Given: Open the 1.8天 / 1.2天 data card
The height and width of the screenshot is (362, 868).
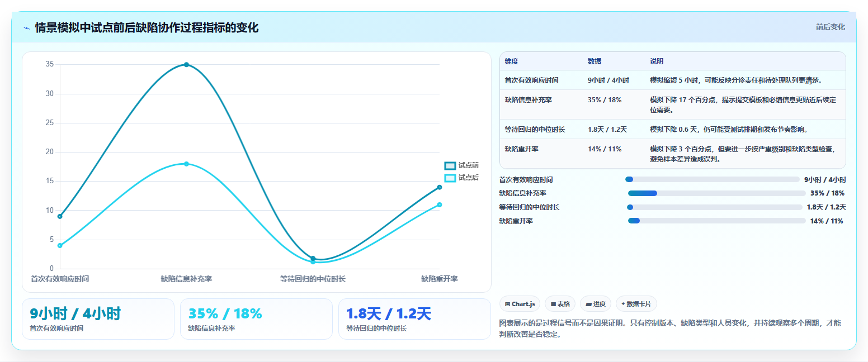Looking at the screenshot, I should pyautogui.click(x=414, y=319).
